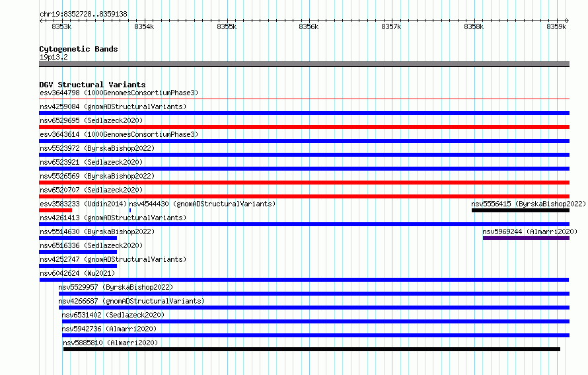The height and width of the screenshot is (375, 588).
Task: Click the blue bar for nsv6531402
Action: click(316, 321)
